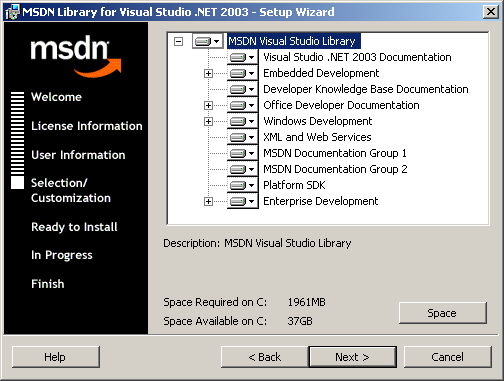The height and width of the screenshot is (381, 504).
Task: Click the Selection/Customization step
Action: pyautogui.click(x=71, y=190)
